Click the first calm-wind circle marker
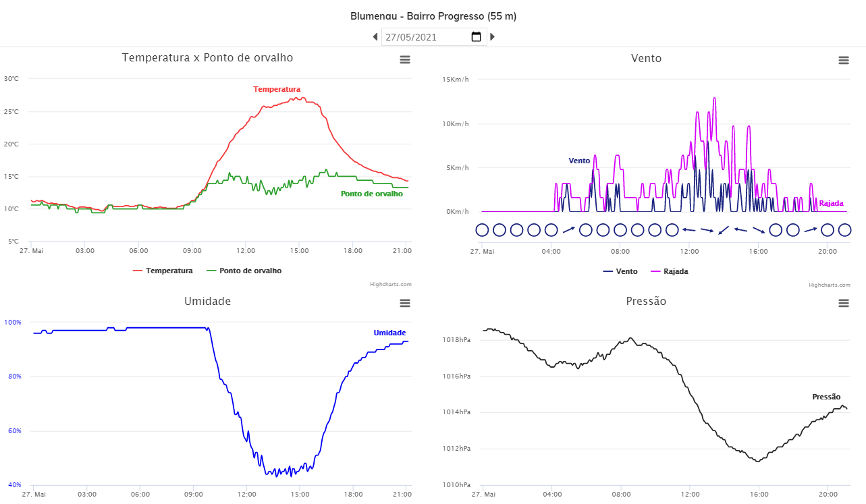The width and height of the screenshot is (866, 504). tap(482, 230)
